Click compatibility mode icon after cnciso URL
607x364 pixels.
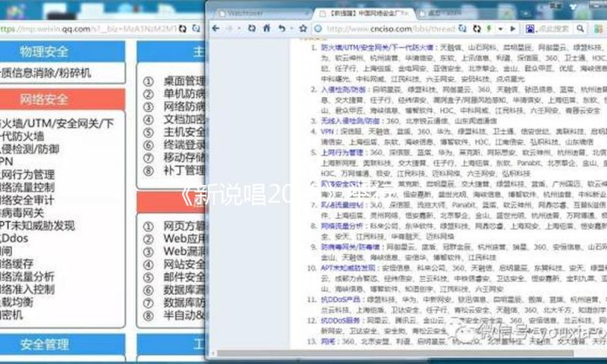(463, 29)
